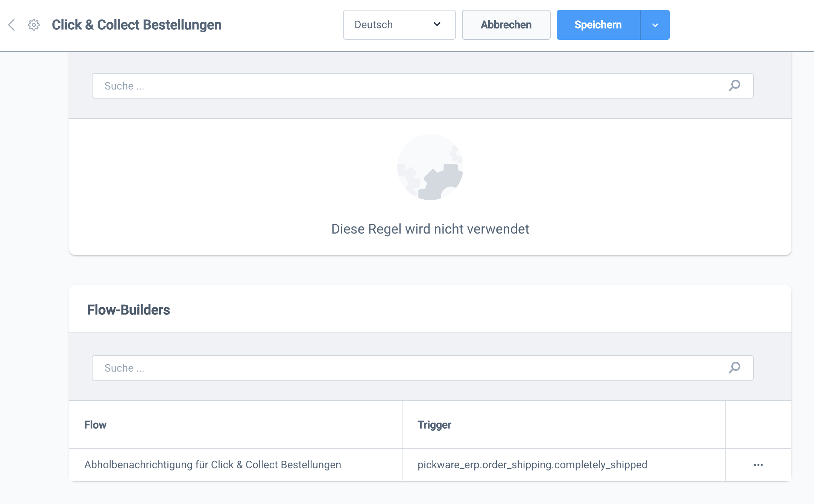
Task: Sort by the Trigger column header
Action: click(x=434, y=425)
